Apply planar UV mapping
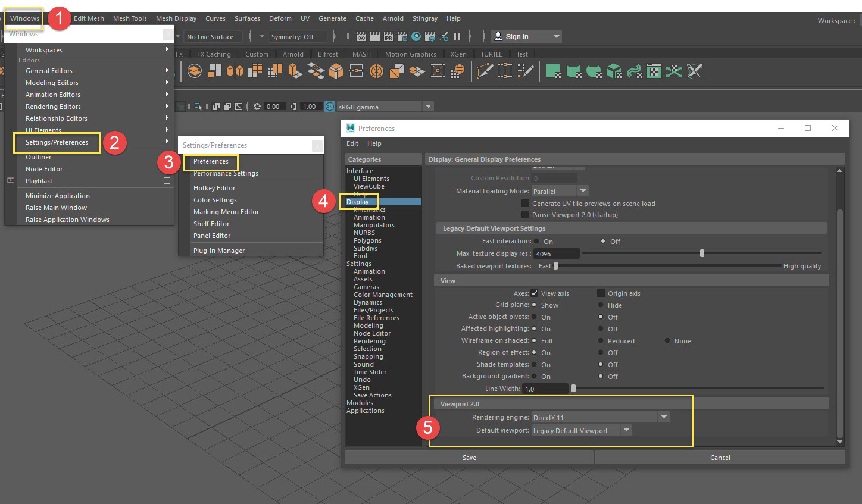This screenshot has height=504, width=862. coord(554,71)
